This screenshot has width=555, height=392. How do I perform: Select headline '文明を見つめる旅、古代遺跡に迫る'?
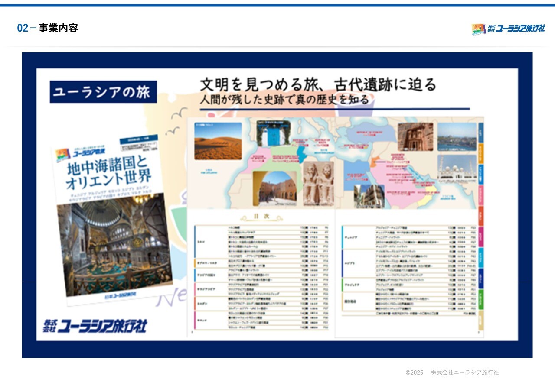pyautogui.click(x=318, y=84)
